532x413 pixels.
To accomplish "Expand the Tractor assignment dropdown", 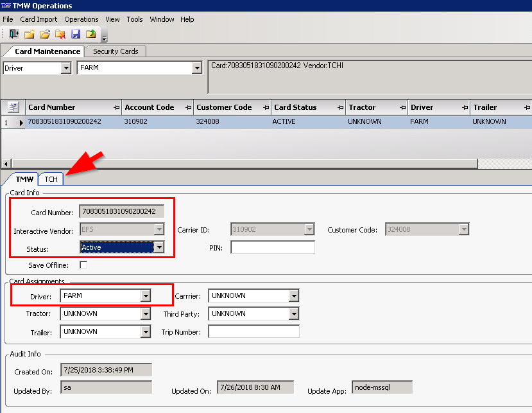I will pos(146,314).
